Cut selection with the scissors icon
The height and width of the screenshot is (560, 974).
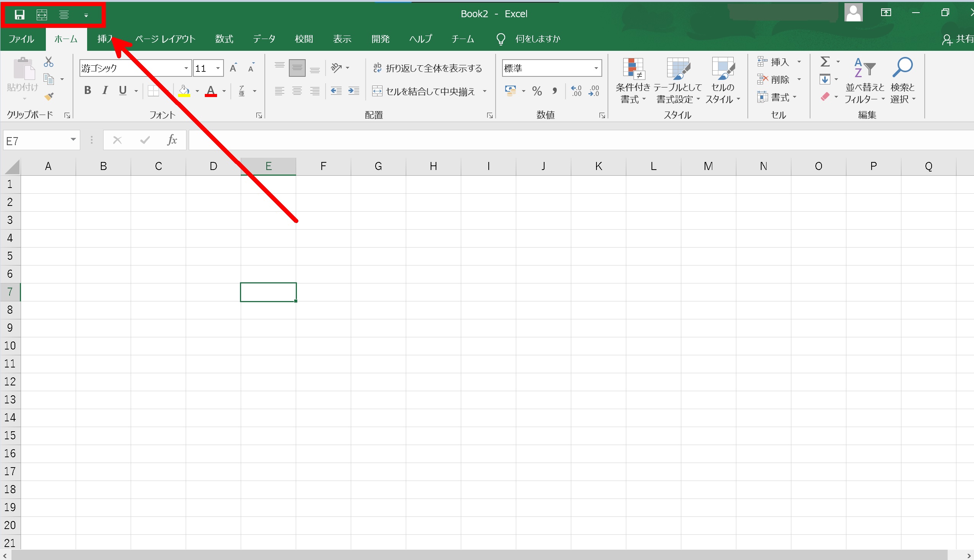(49, 62)
